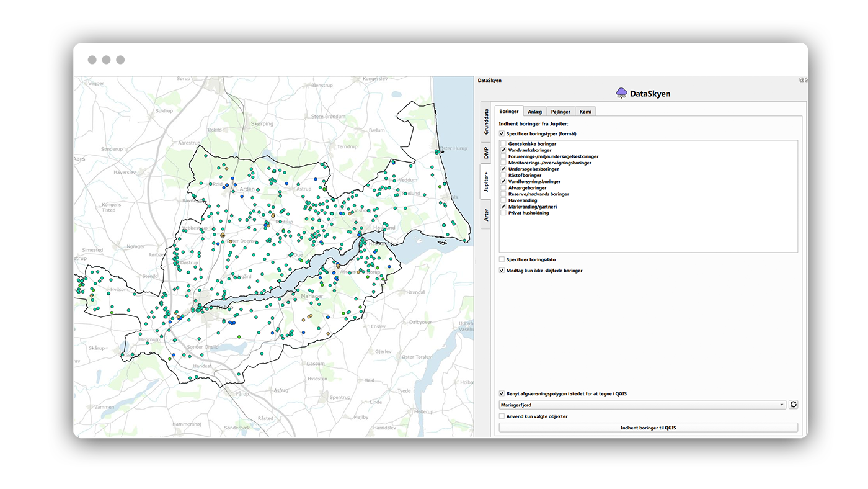Uncheck Vandværksboringer
Screen dimensions: 868x489
tap(503, 150)
